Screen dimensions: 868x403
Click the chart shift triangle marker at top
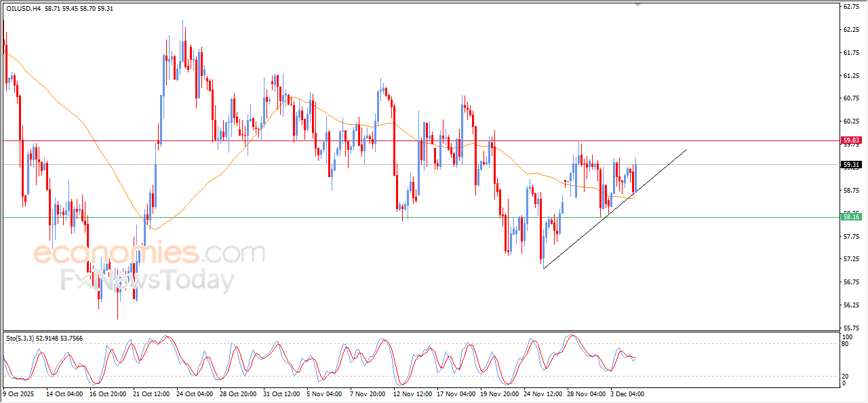636,5
